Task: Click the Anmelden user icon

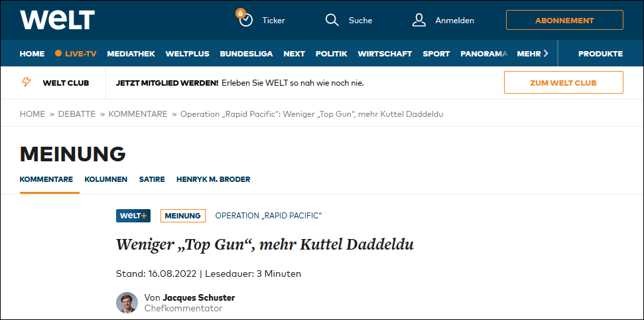Action: click(x=419, y=20)
